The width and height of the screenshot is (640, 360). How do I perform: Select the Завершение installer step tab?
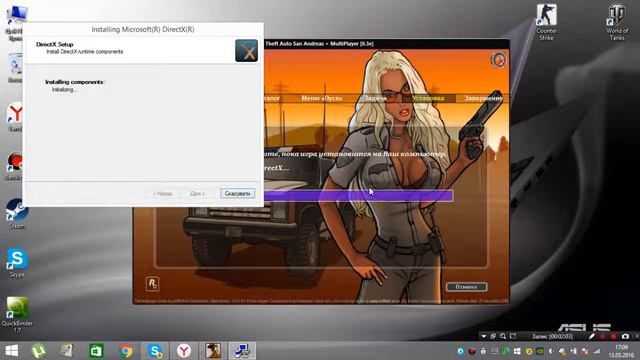coord(483,98)
